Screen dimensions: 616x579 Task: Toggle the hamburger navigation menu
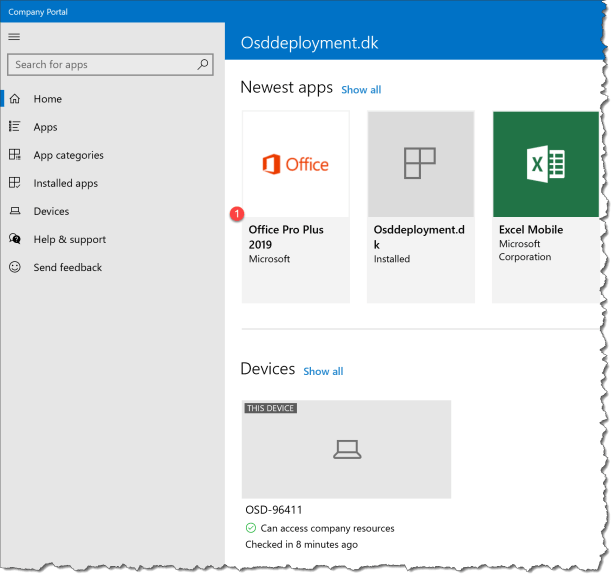(14, 37)
